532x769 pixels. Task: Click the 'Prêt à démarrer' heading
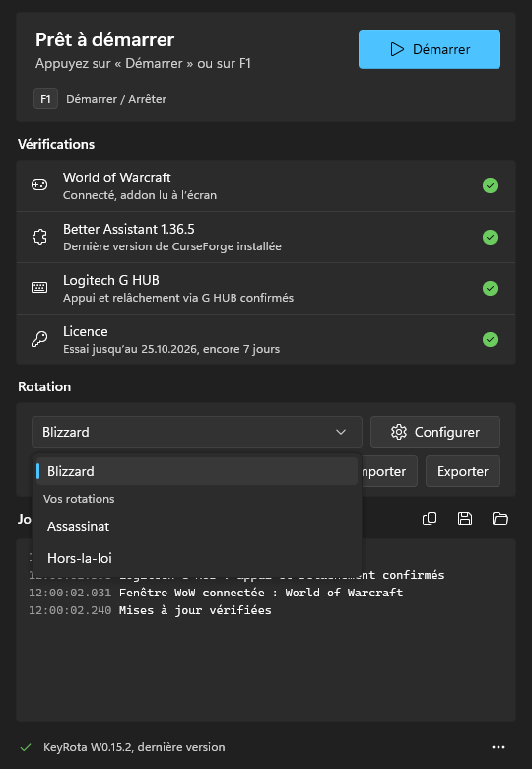coord(104,39)
